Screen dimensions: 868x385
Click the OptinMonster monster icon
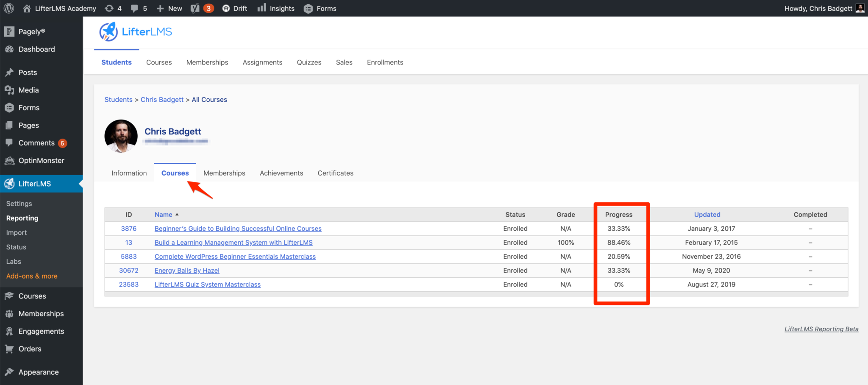point(9,161)
